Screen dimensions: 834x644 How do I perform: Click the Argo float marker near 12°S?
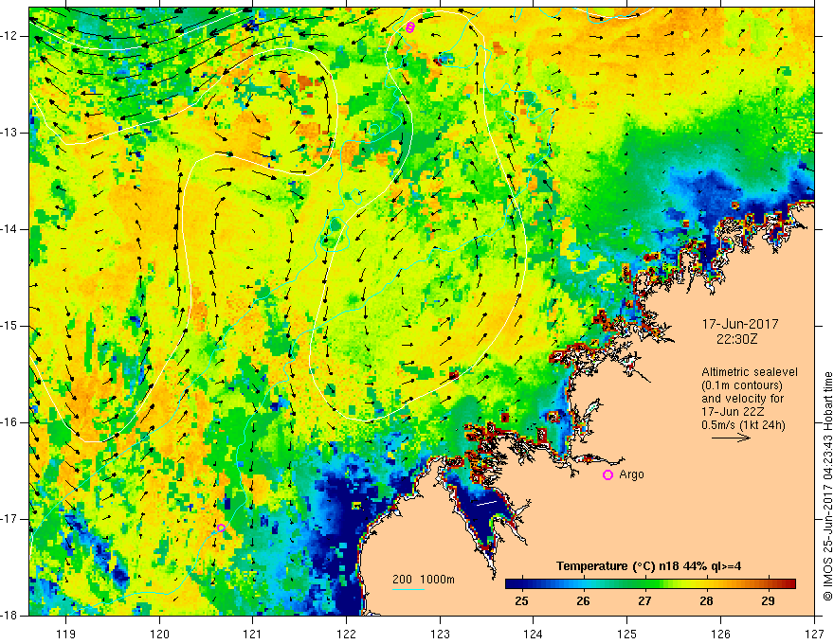pyautogui.click(x=410, y=27)
